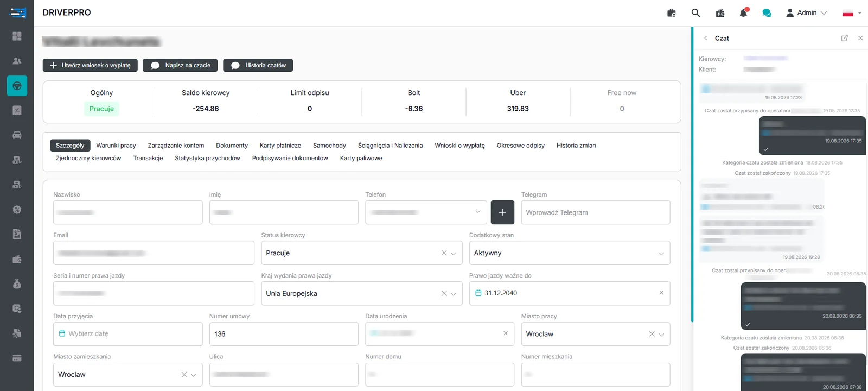Open the dollar invoice document sidebar icon
Viewport: 868px width, 391px height.
pyautogui.click(x=17, y=234)
